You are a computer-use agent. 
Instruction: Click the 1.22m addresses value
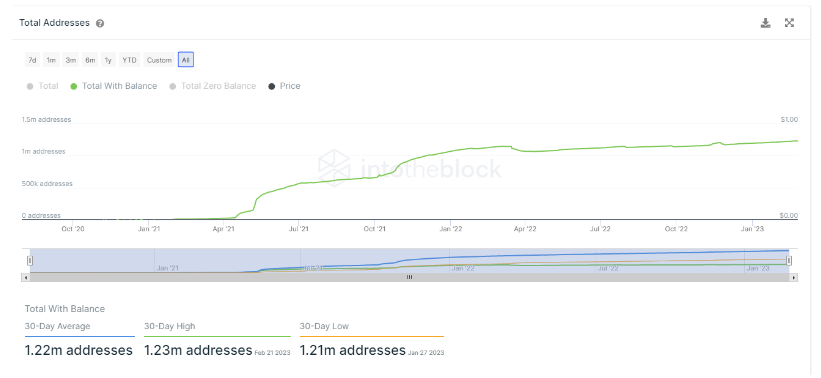pyautogui.click(x=79, y=350)
